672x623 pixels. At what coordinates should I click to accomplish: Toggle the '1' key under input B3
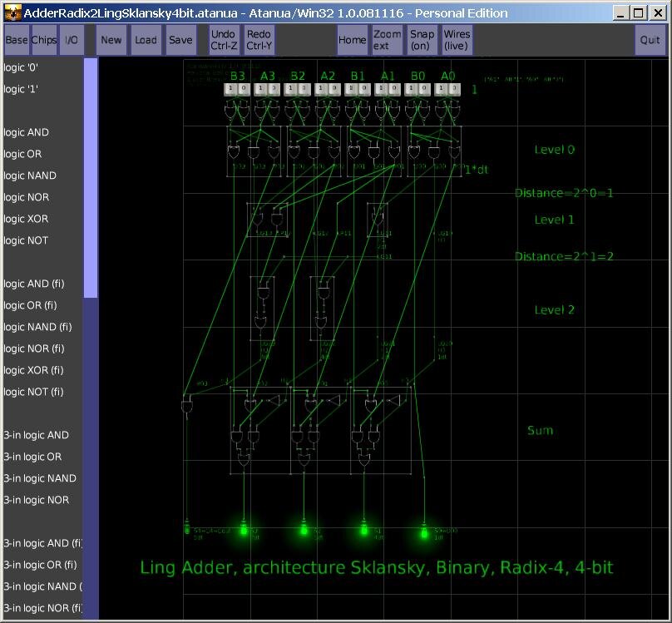(230, 90)
